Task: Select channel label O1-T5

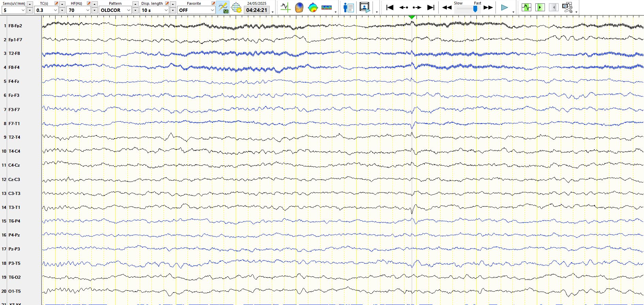Action: point(14,291)
